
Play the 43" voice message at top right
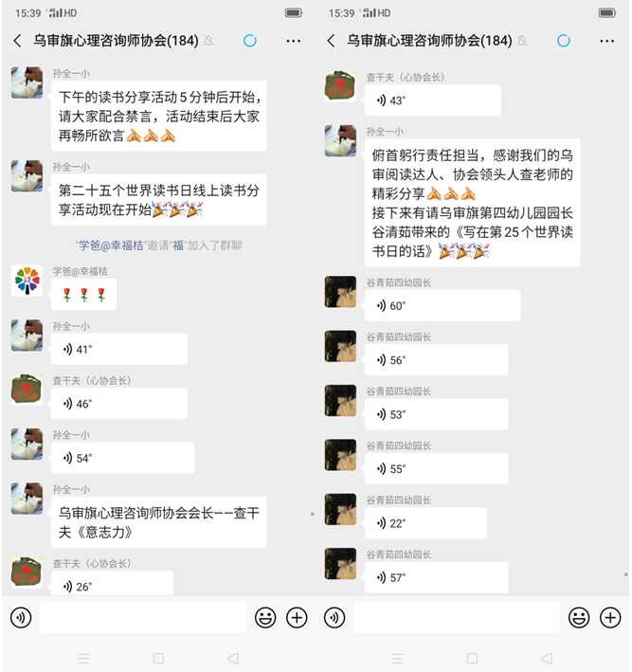point(433,100)
